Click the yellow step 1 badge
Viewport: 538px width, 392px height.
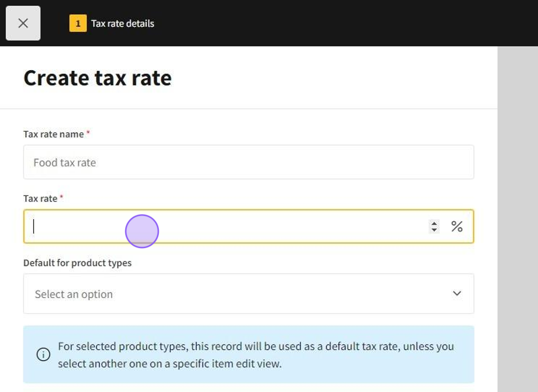(78, 24)
